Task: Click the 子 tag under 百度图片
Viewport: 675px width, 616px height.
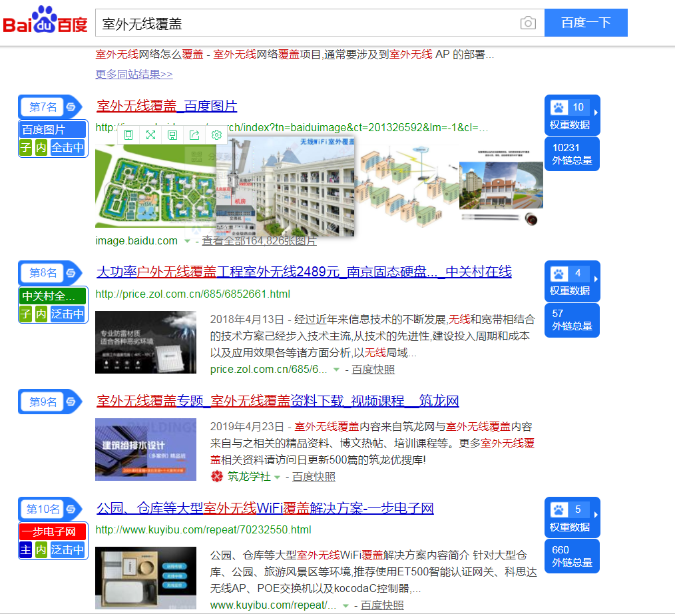Action: pos(26,147)
